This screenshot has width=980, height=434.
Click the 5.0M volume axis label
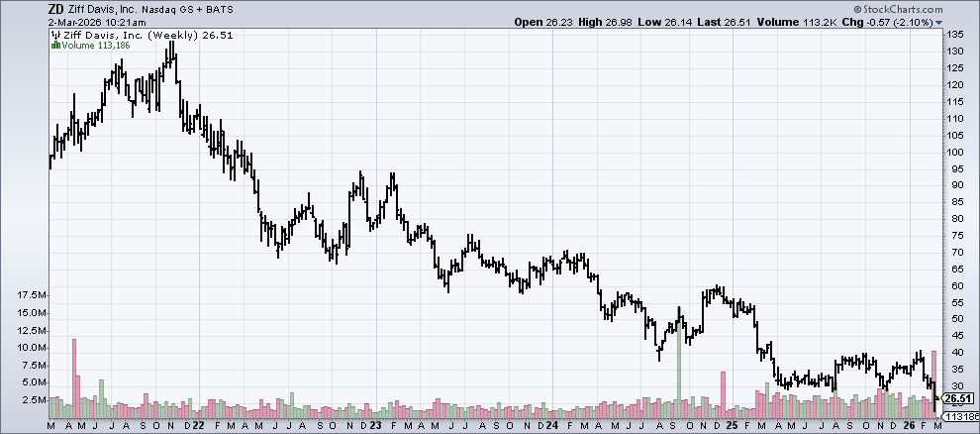click(36, 382)
